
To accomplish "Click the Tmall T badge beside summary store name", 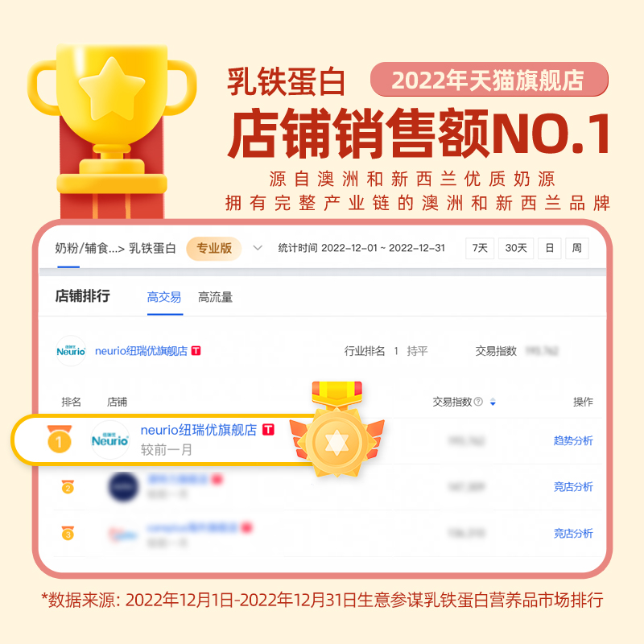I will (196, 351).
